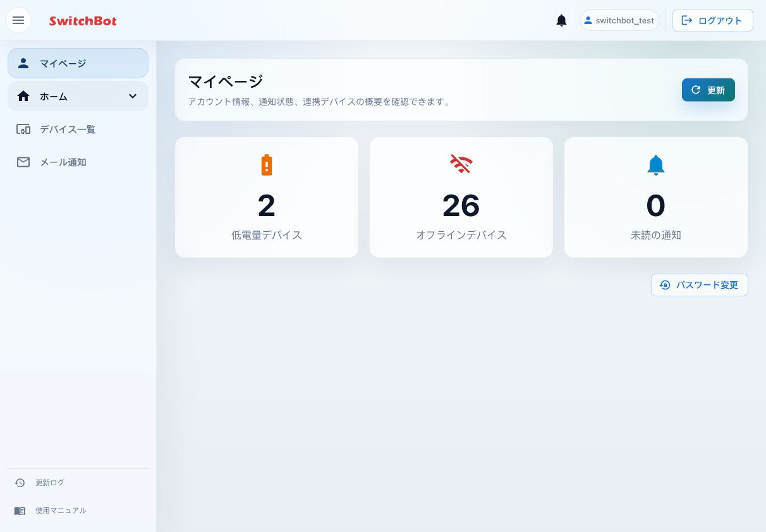
Task: Click the low battery warning icon
Action: pyautogui.click(x=267, y=164)
